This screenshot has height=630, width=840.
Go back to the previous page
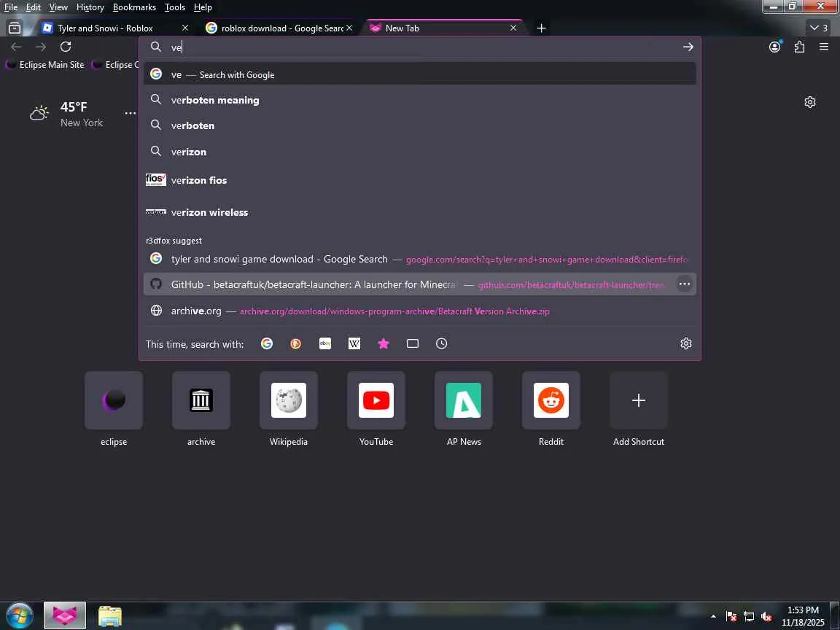click(16, 47)
